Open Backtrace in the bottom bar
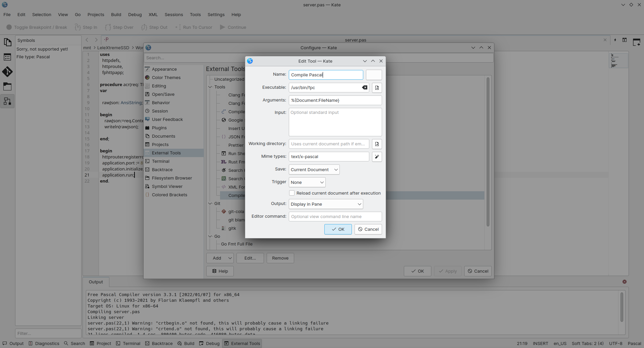The width and height of the screenshot is (644, 348). [159, 343]
